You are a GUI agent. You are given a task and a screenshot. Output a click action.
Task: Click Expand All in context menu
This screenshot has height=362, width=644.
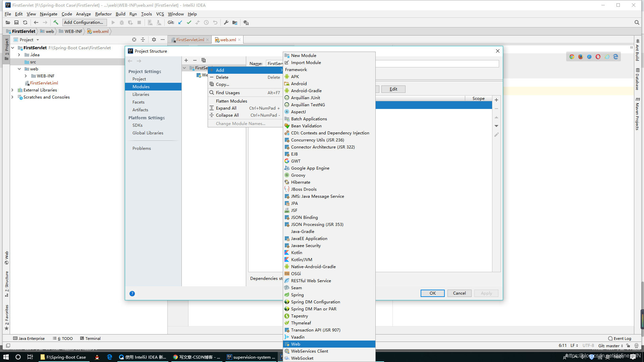click(x=245, y=108)
